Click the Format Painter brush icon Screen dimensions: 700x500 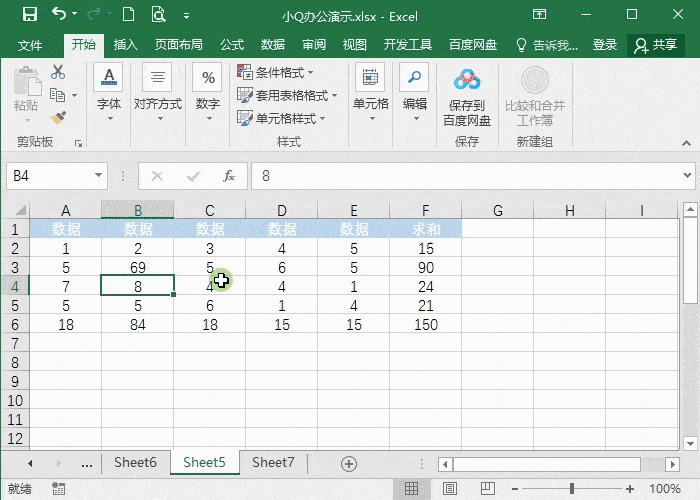tap(58, 118)
